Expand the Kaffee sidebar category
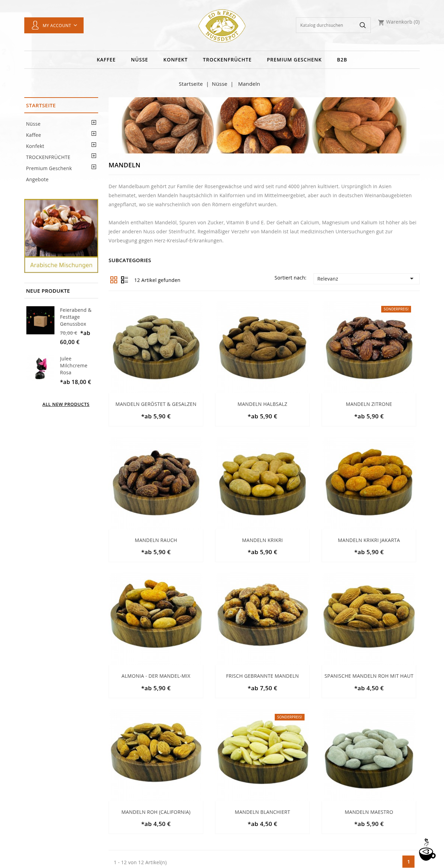 point(94,134)
